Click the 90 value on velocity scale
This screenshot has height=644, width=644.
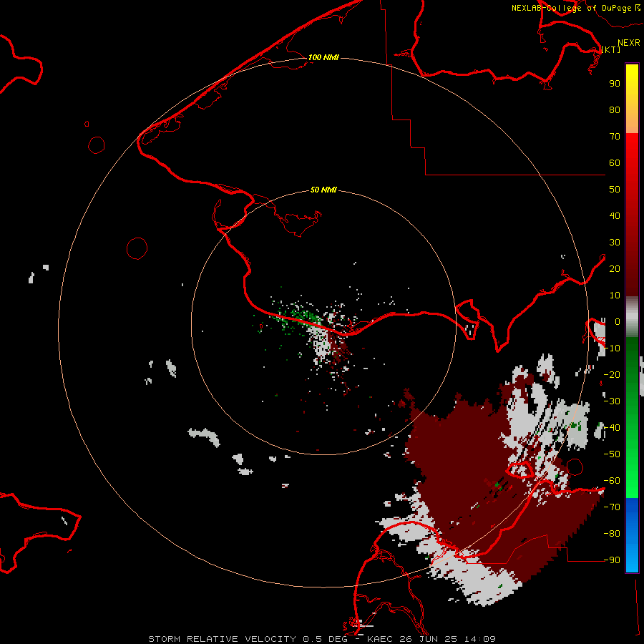[x=615, y=84]
